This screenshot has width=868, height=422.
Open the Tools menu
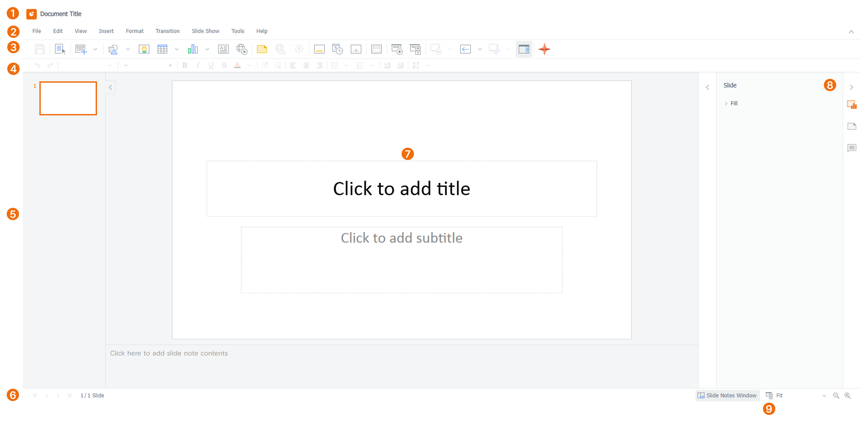pyautogui.click(x=238, y=31)
